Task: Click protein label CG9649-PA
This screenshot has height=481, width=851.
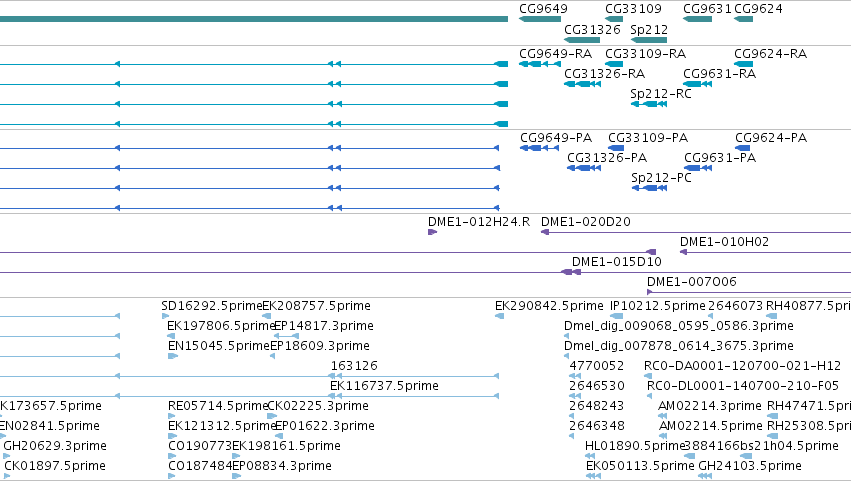Action: coord(556,137)
